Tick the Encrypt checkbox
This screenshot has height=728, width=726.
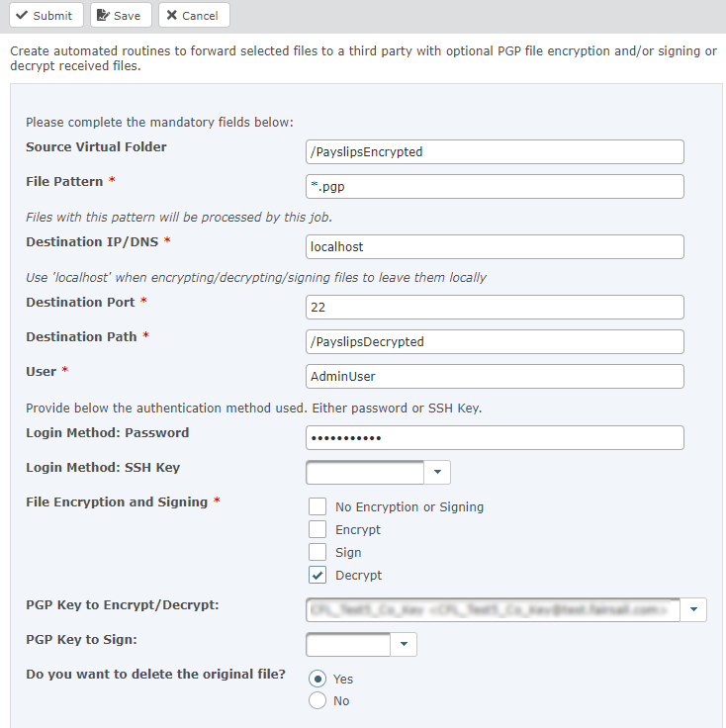[318, 529]
